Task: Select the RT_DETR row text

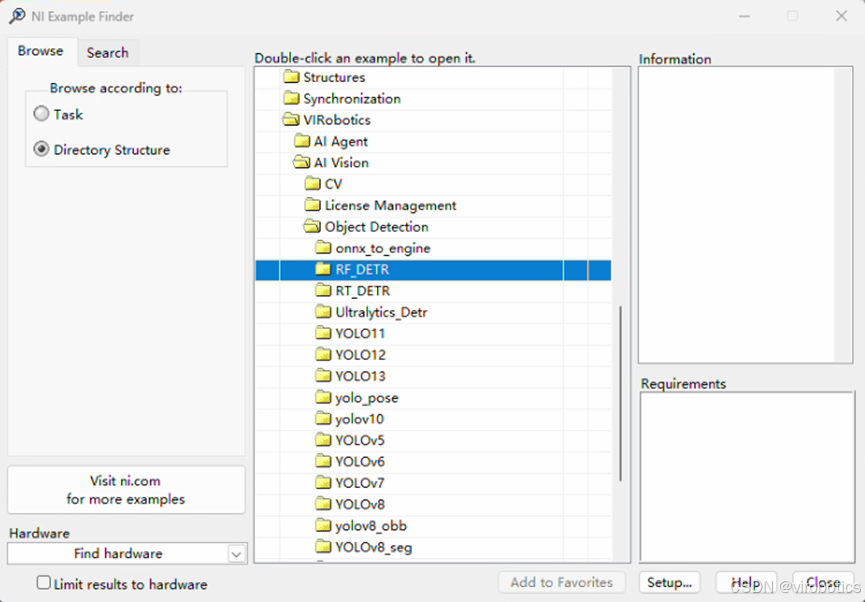Action: (x=363, y=291)
